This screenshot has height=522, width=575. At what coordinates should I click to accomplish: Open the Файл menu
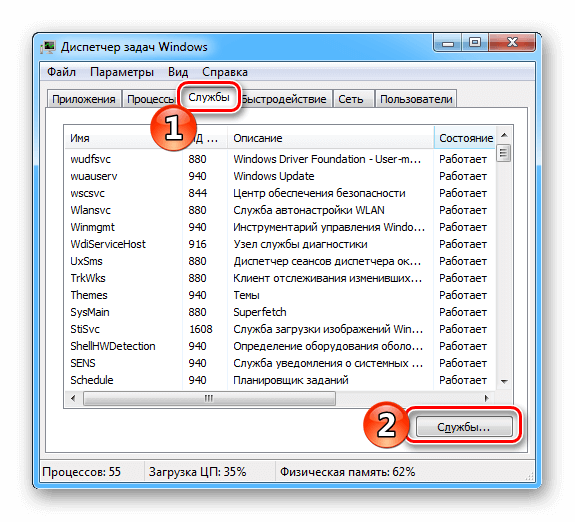tap(61, 72)
